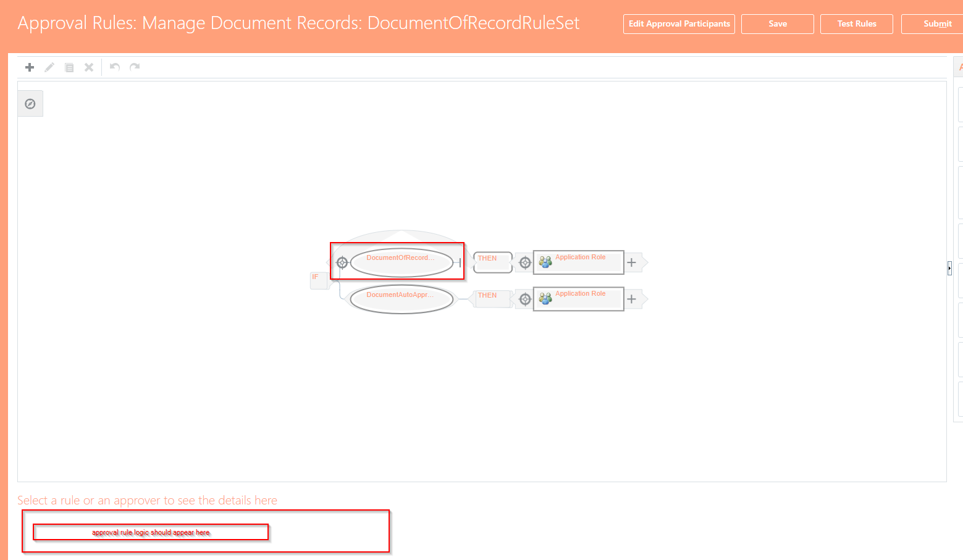
Task: Expand the collapsed right side panel
Action: coord(949,268)
